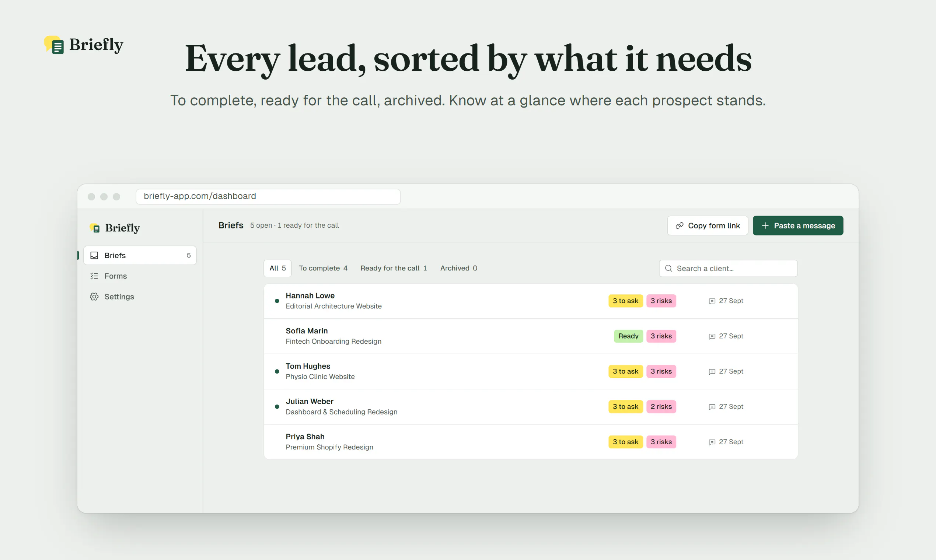Go to Forms in the sidebar

[x=140, y=276]
